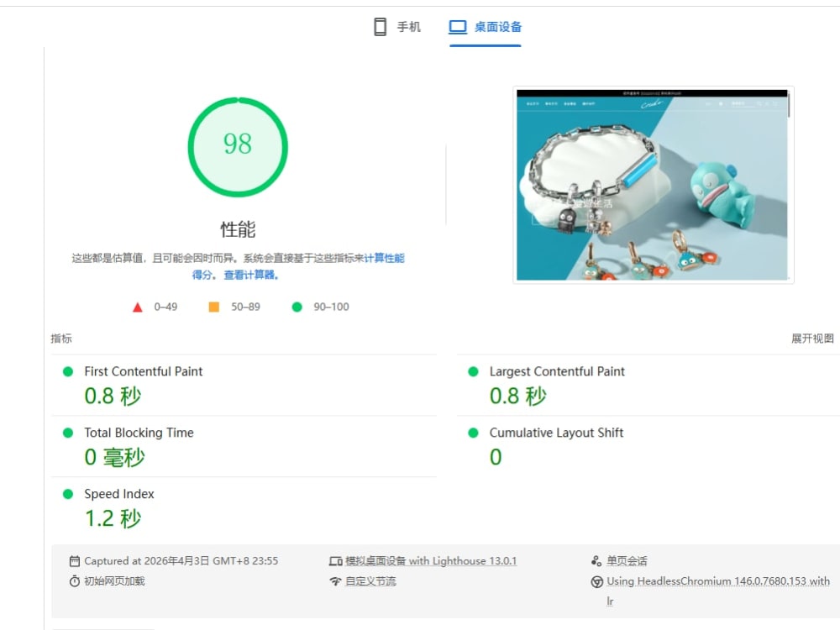Click the Speed Index metric label
The image size is (840, 630).
119,494
